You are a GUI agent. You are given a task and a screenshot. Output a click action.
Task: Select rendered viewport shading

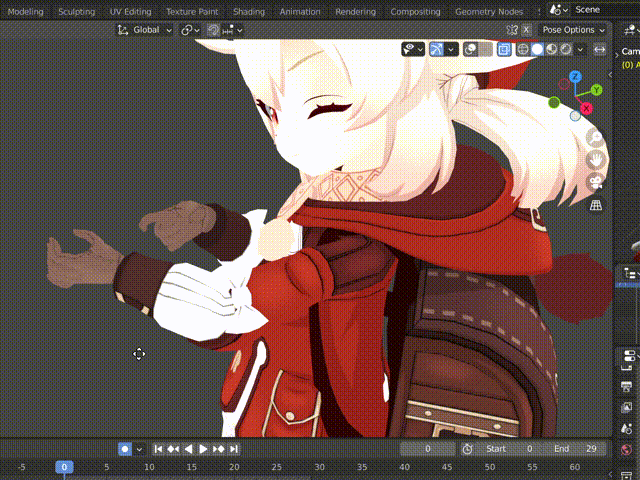click(x=566, y=49)
